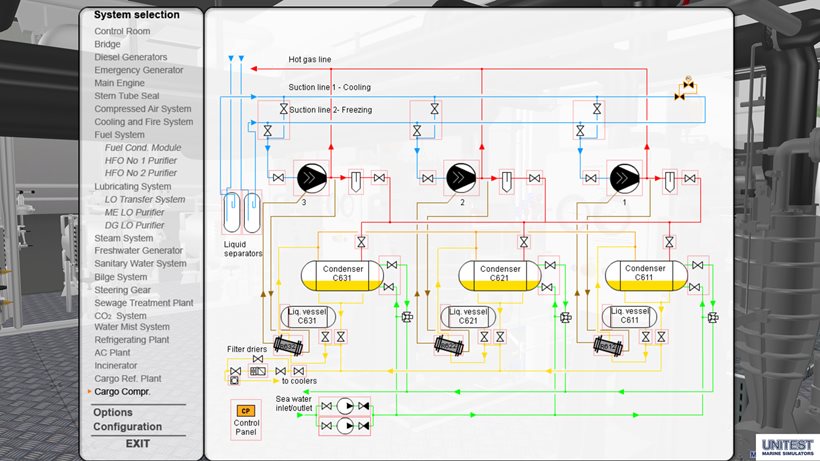Click the Liquid separators tanks
This screenshot has height=461, width=820.
pyautogui.click(x=242, y=213)
